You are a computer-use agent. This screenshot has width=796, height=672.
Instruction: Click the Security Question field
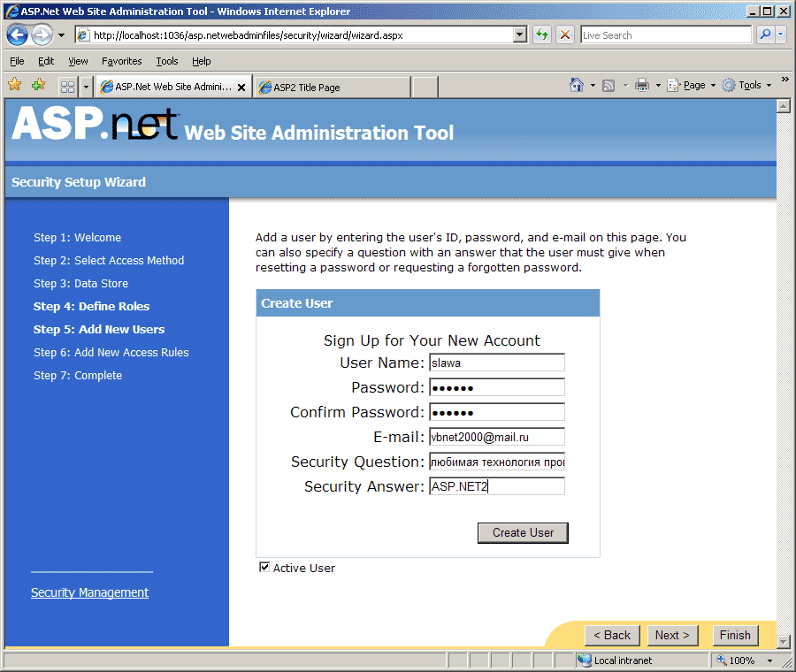(x=497, y=462)
